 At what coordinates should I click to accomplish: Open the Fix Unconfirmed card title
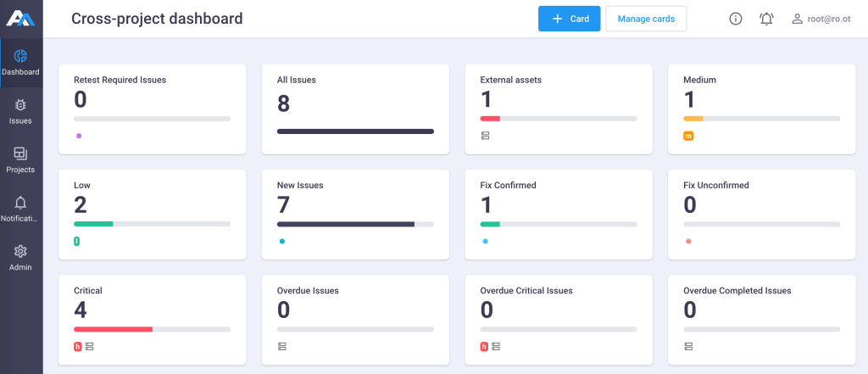point(715,185)
